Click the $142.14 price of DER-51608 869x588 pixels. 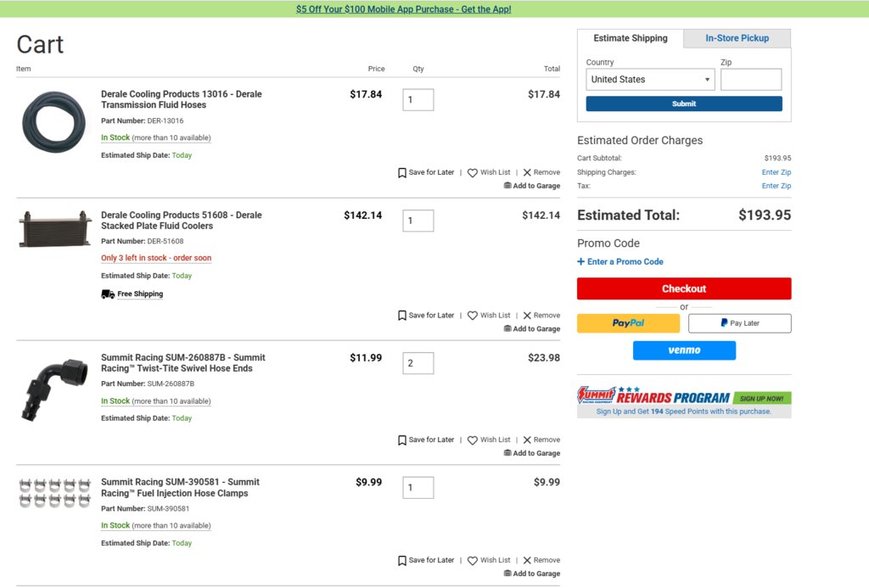(363, 215)
